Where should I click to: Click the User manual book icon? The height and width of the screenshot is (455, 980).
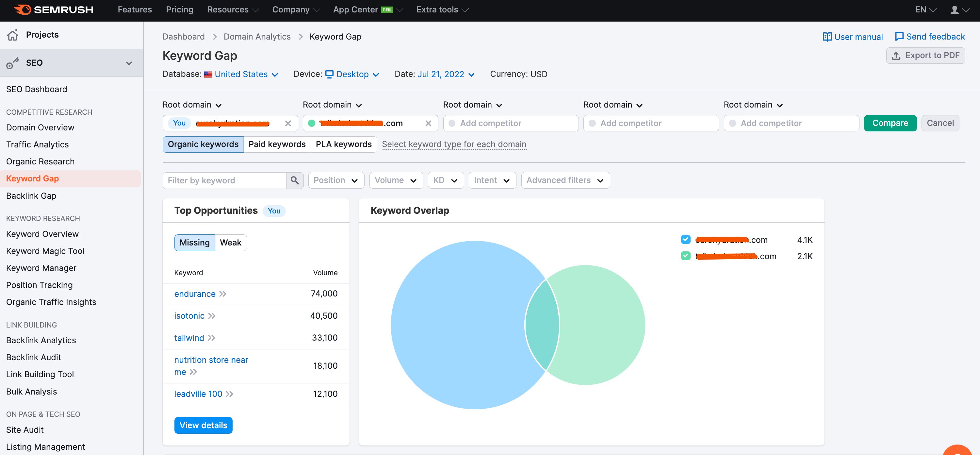(x=827, y=37)
